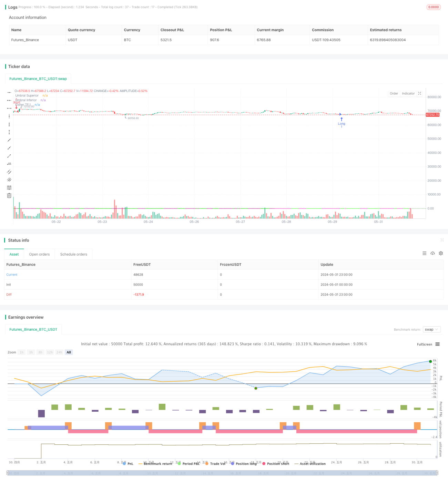The height and width of the screenshot is (483, 448).
Task: Set chart zoom to 3h
Action: [x=31, y=352]
